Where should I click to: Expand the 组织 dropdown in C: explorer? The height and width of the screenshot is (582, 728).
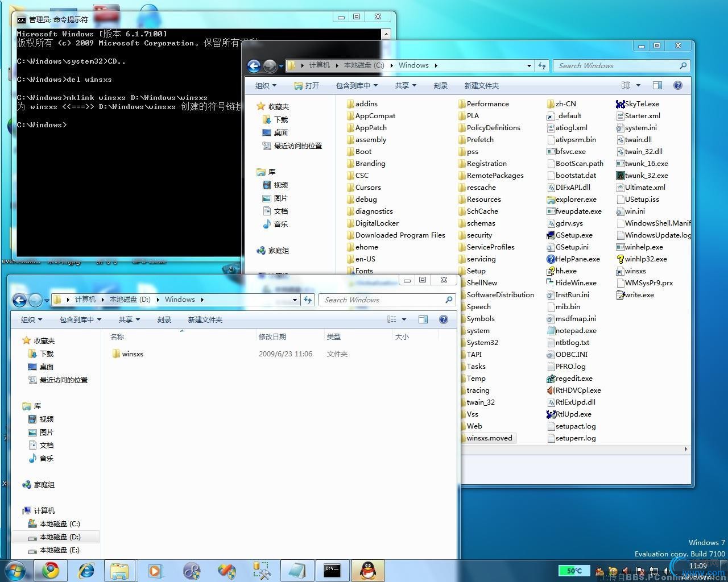pos(266,86)
